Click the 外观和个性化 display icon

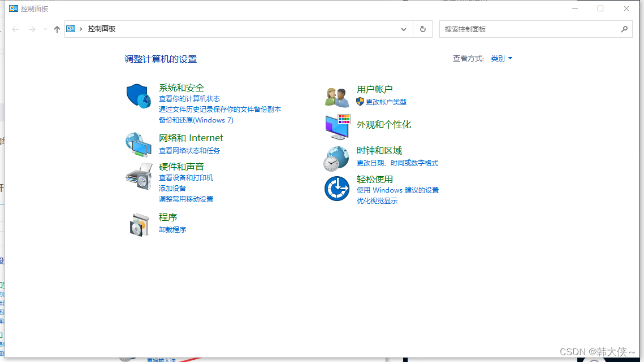pos(337,127)
